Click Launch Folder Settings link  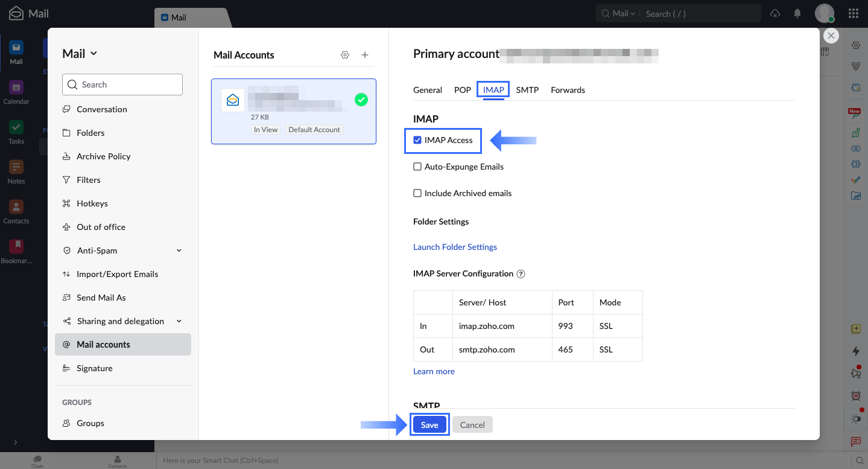[455, 246]
